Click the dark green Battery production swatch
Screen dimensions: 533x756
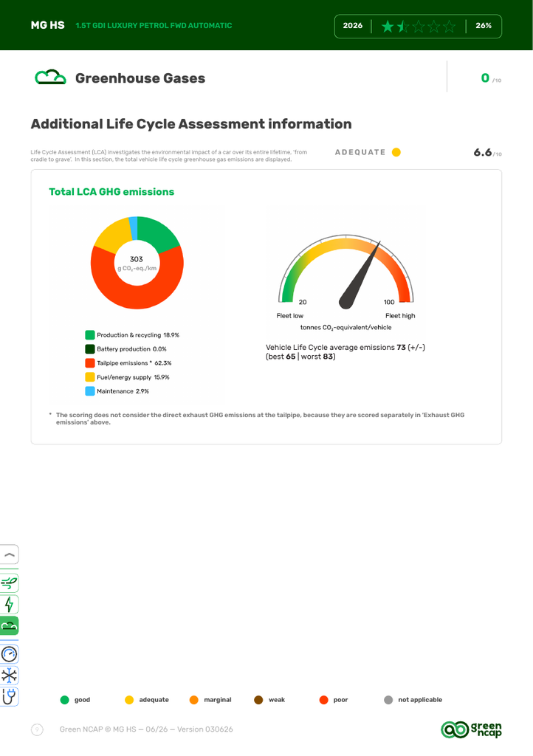89,349
